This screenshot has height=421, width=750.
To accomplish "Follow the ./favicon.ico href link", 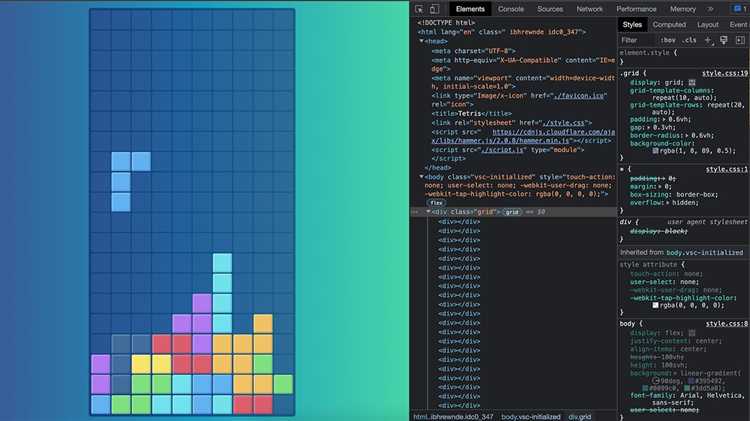I will 578,96.
